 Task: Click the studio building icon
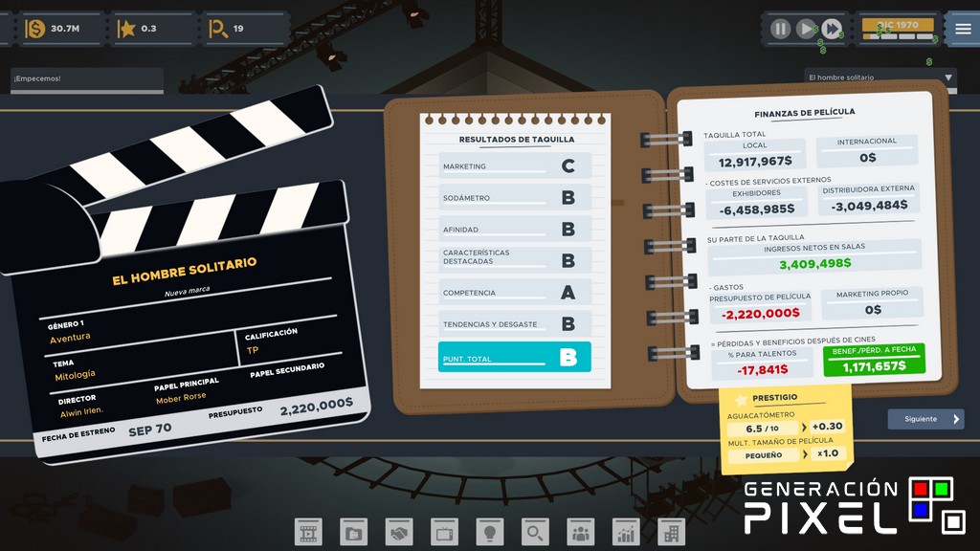click(x=669, y=530)
